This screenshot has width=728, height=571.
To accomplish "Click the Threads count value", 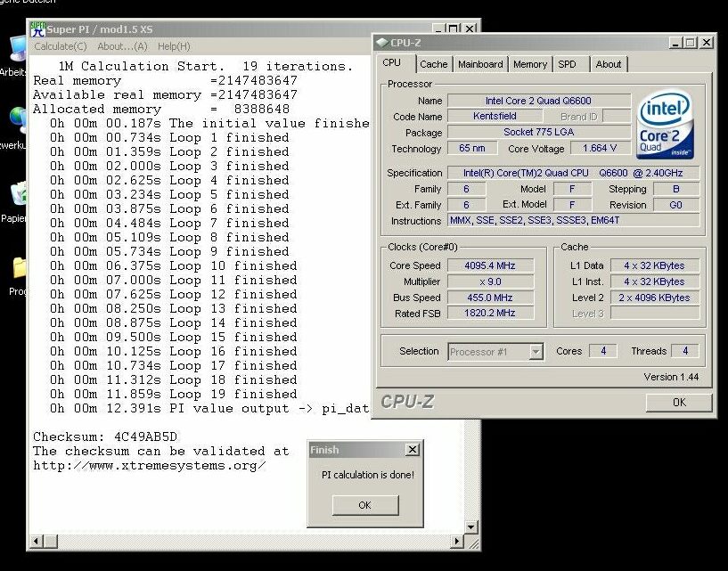I will [x=685, y=351].
